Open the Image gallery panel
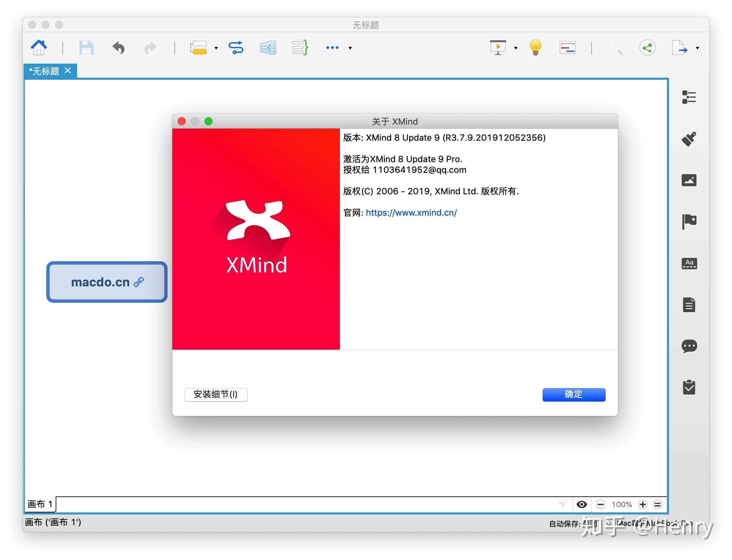The width and height of the screenshot is (732, 560). coord(689,180)
